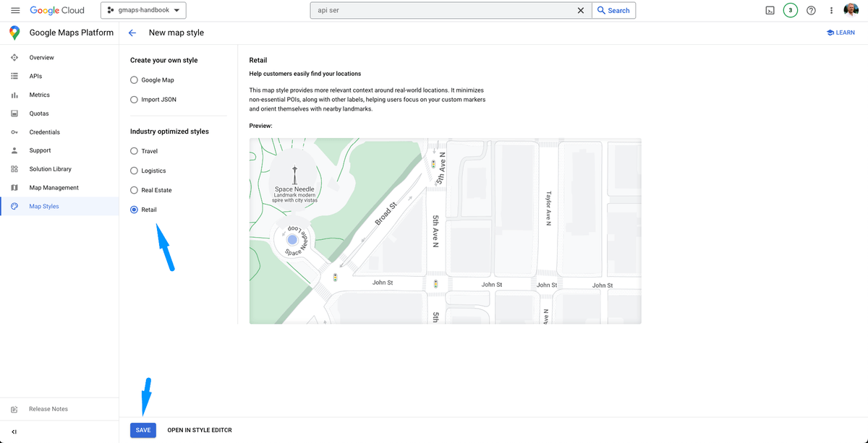
Task: Click OPEN IN STYLE EDITOR
Action: coord(200,430)
